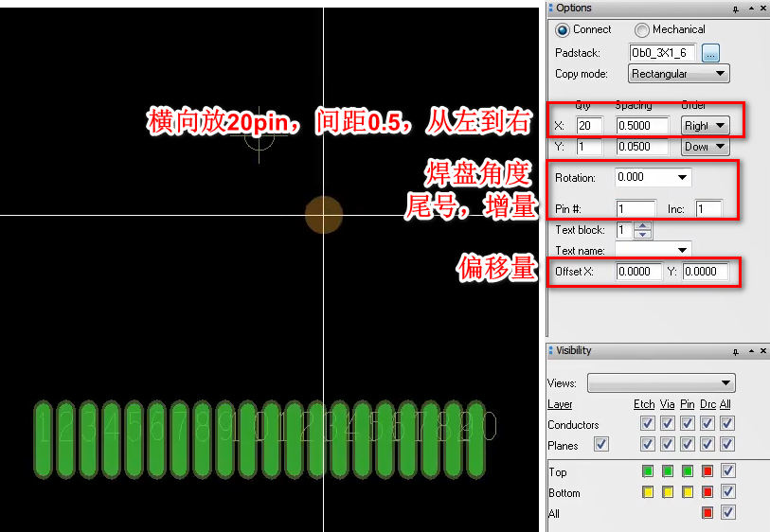Viewport: 770px width, 532px height.
Task: Increase Text block value with up arrow
Action: (642, 226)
